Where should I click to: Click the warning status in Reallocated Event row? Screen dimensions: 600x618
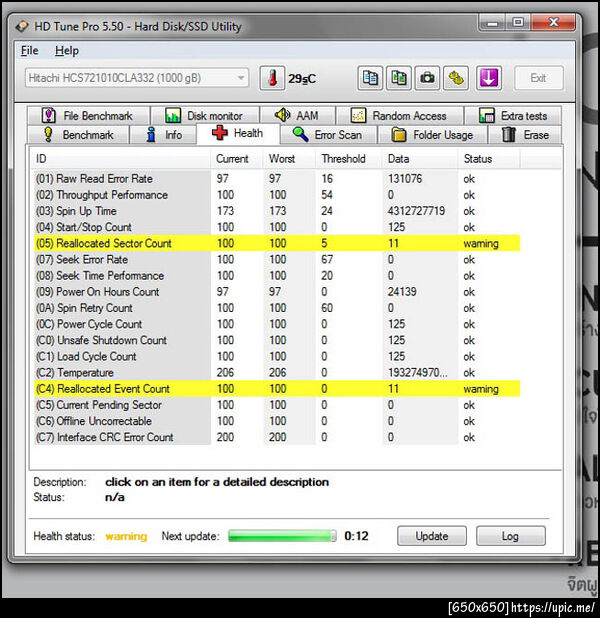481,389
